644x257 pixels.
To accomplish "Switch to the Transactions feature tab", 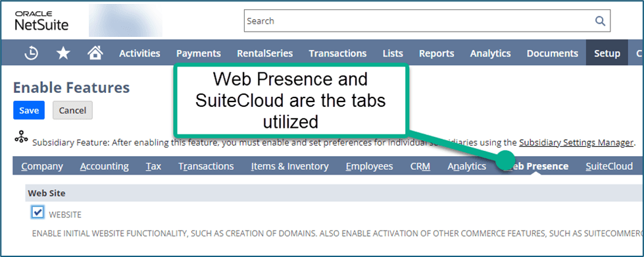I will (206, 166).
